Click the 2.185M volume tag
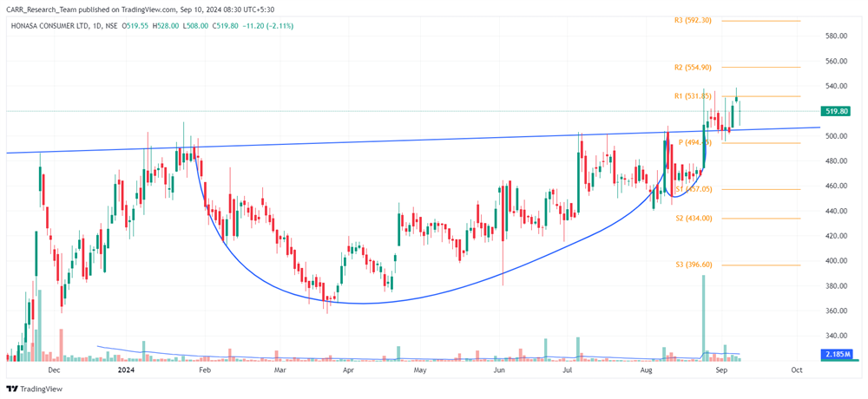This screenshot has height=399, width=868. [x=838, y=353]
